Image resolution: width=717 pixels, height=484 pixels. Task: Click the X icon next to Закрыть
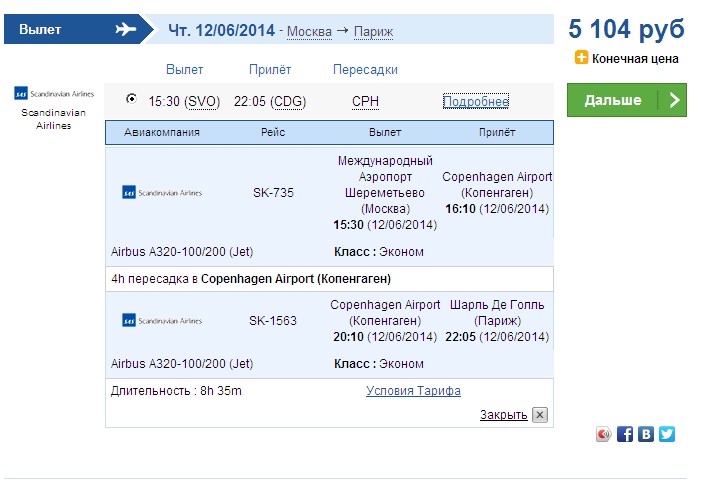click(x=540, y=415)
